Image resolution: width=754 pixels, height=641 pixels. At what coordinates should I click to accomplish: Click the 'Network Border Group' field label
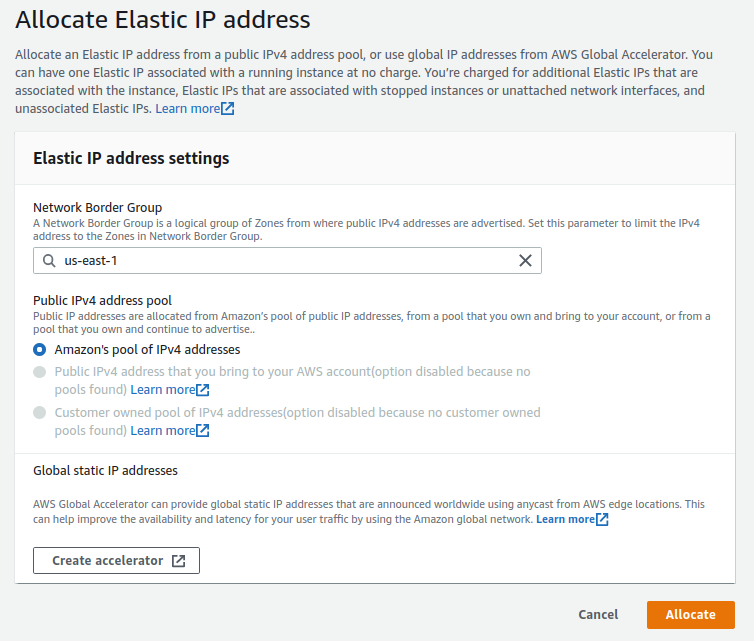[97, 208]
